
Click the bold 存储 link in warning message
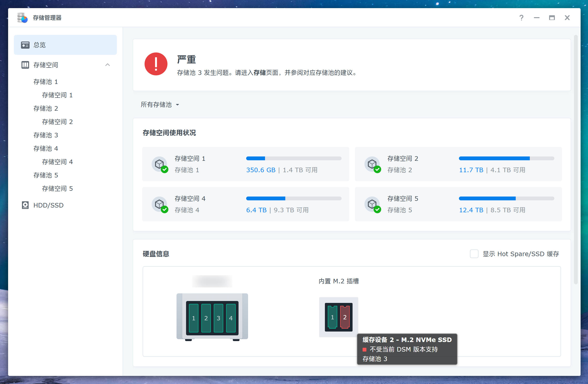click(x=260, y=73)
